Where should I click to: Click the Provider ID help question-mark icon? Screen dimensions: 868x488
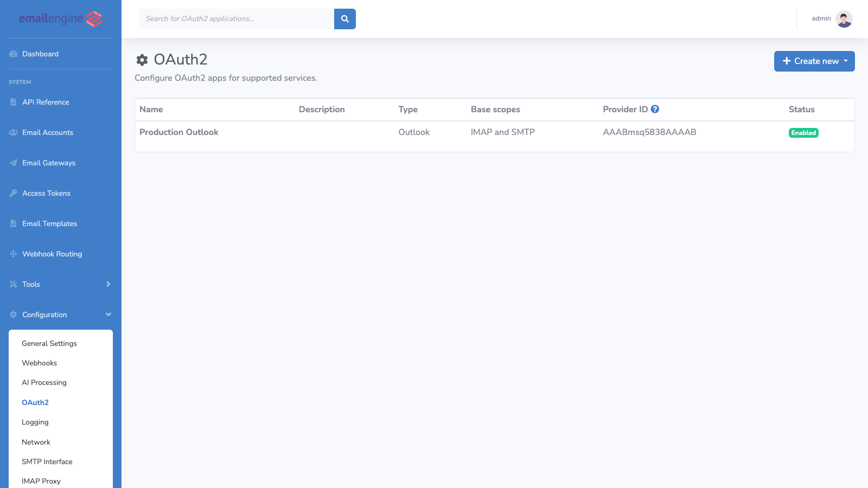tap(655, 108)
